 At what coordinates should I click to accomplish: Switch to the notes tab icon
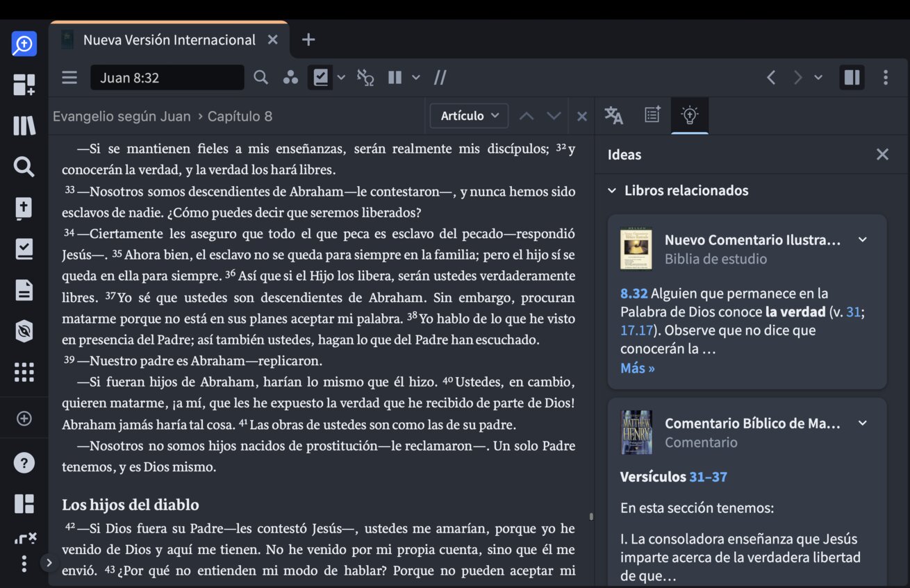click(652, 115)
